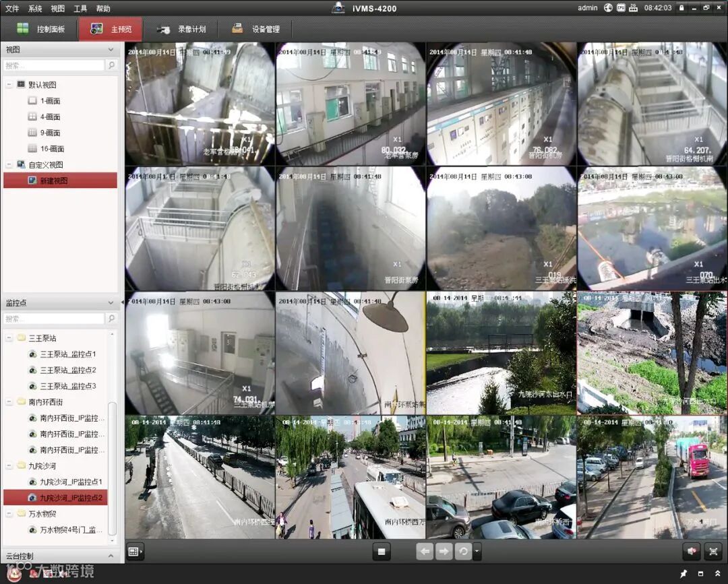Viewport: 728px width, 584px height.
Task: Select camera 九院沙河_IP监控点2
Action: (x=55, y=497)
